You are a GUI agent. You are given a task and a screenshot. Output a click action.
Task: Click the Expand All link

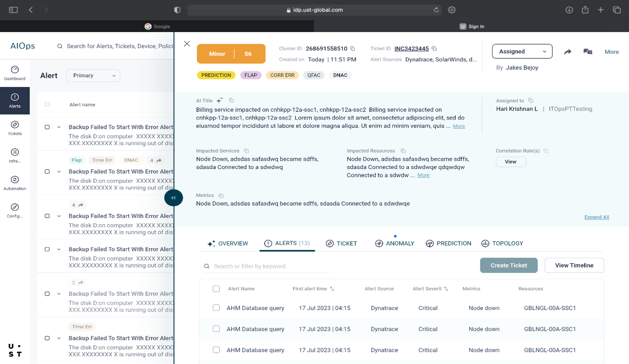point(596,217)
